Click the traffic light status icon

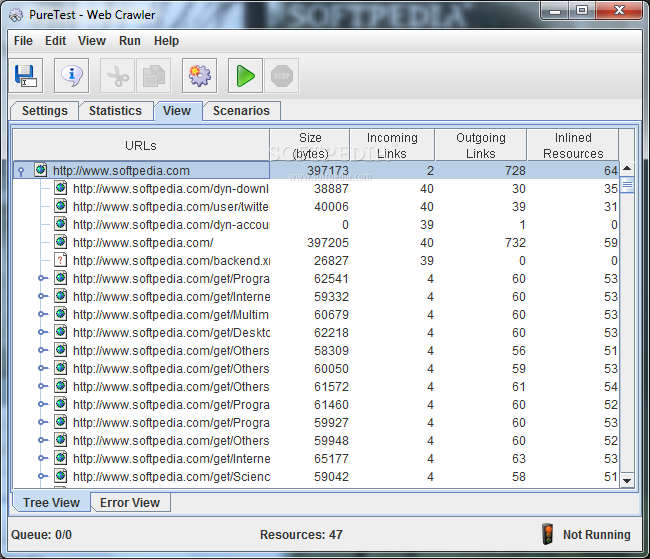(548, 534)
